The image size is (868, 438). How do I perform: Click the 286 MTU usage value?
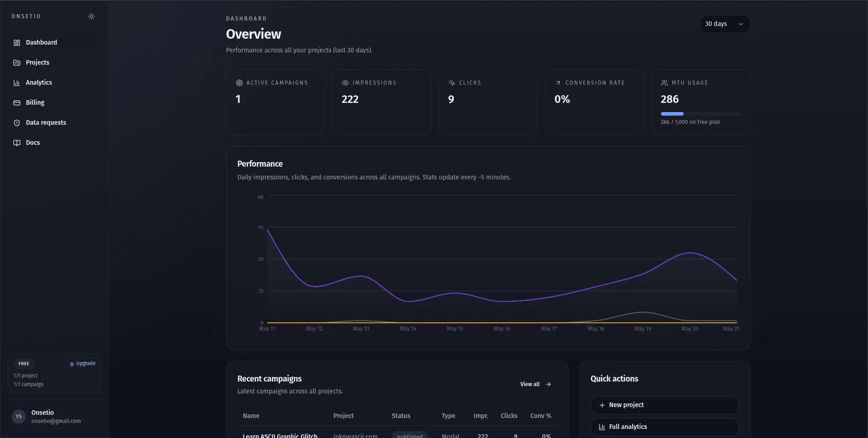670,99
